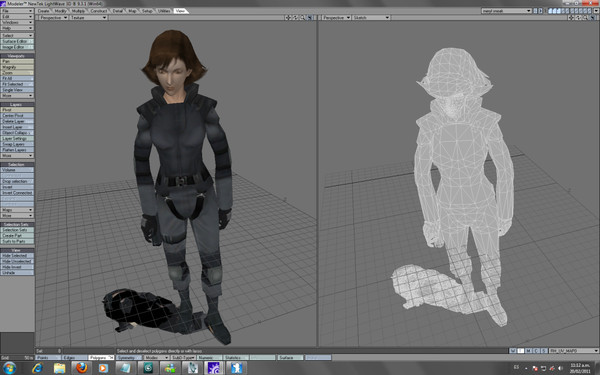Click the Hide Selected button
The width and height of the screenshot is (600, 375).
(17, 255)
